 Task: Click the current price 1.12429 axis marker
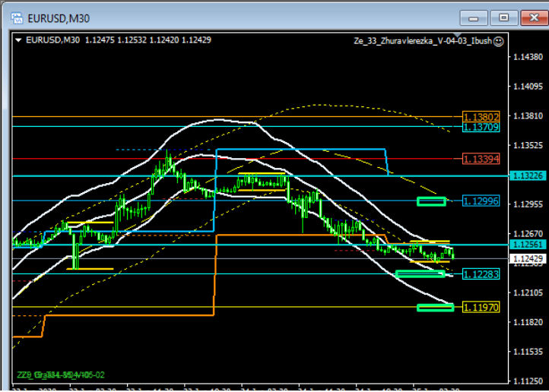pos(528,259)
